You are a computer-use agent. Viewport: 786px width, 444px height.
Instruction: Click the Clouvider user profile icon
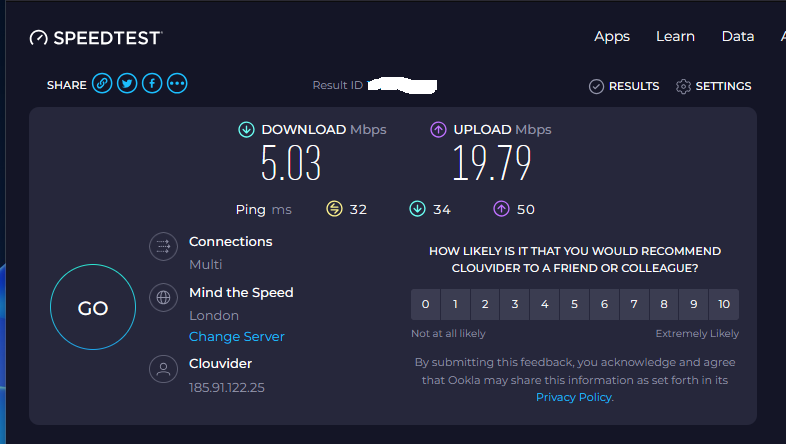pos(163,369)
